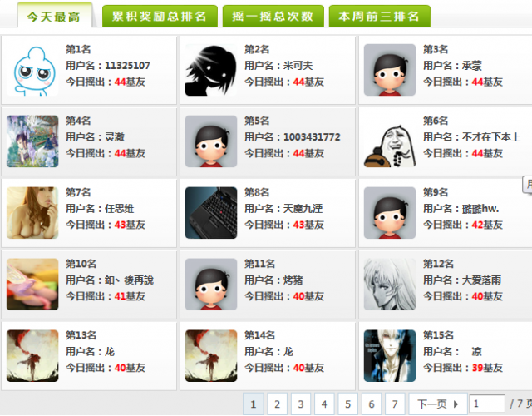Open the 累积奖励总排名 tab

click(x=160, y=16)
